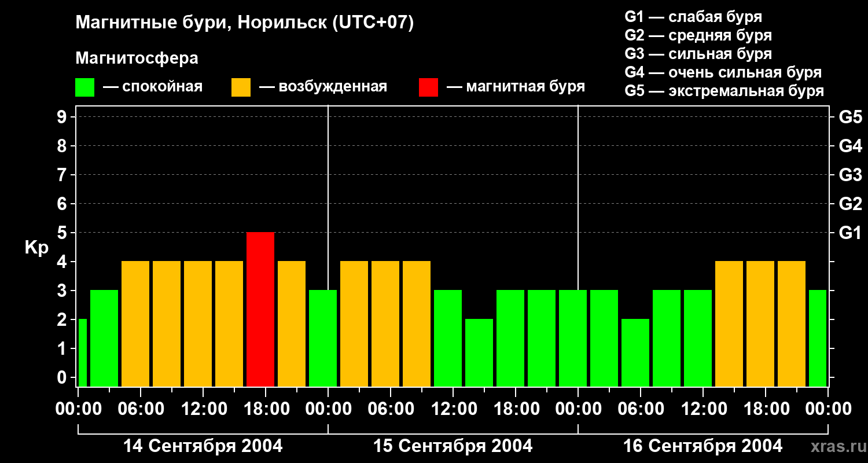Viewport: 868px width, 463px height.
Task: Click '06:00' time label above 16 Сентября
Action: point(640,409)
